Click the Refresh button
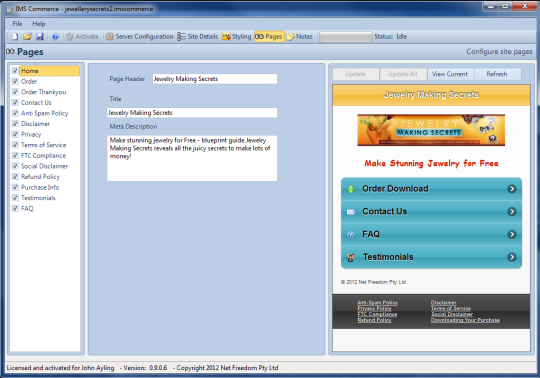This screenshot has height=378, width=540. (497, 74)
